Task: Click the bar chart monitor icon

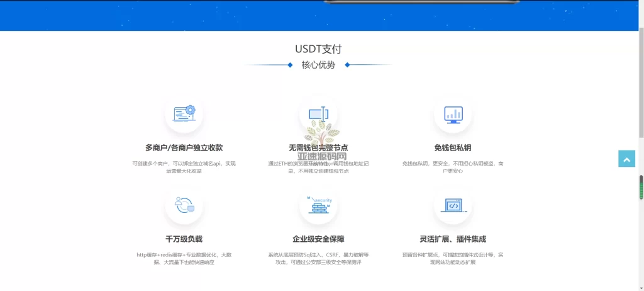Action: (x=453, y=115)
